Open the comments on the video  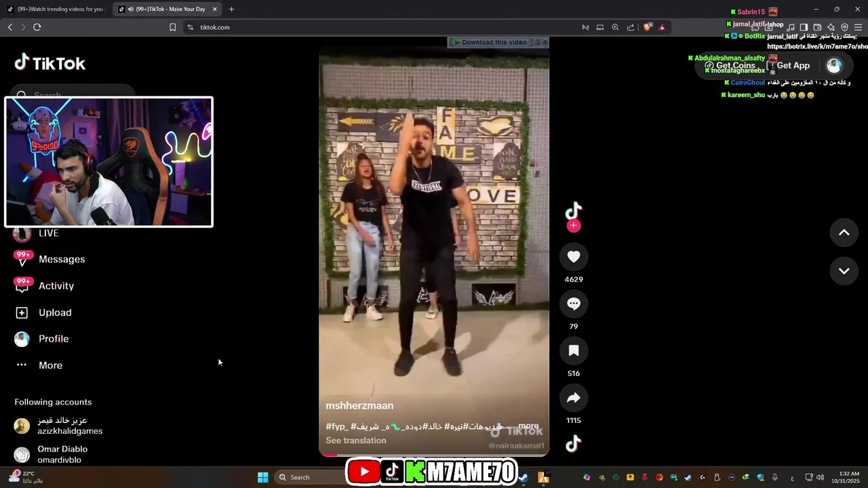(x=574, y=304)
